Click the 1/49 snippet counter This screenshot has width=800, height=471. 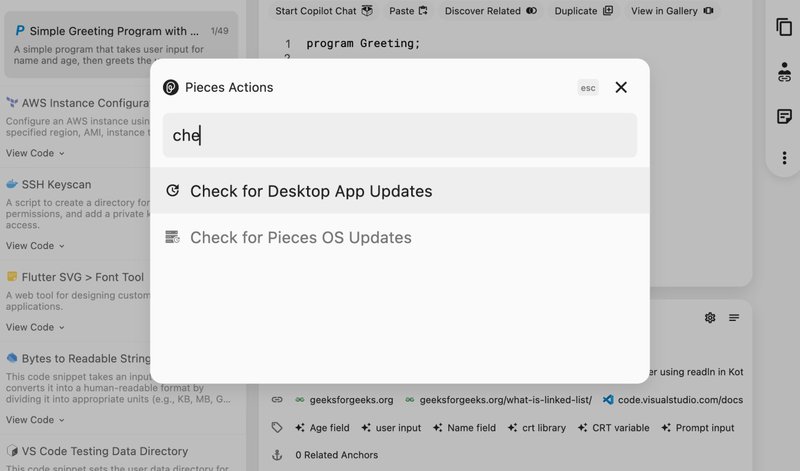(219, 31)
